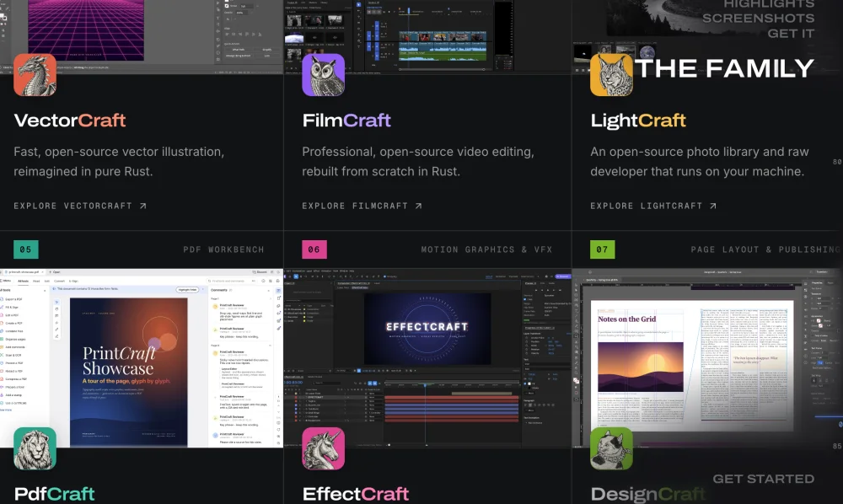843x504 pixels.
Task: Click the 05 PDF Workbench number badge
Action: (x=26, y=249)
